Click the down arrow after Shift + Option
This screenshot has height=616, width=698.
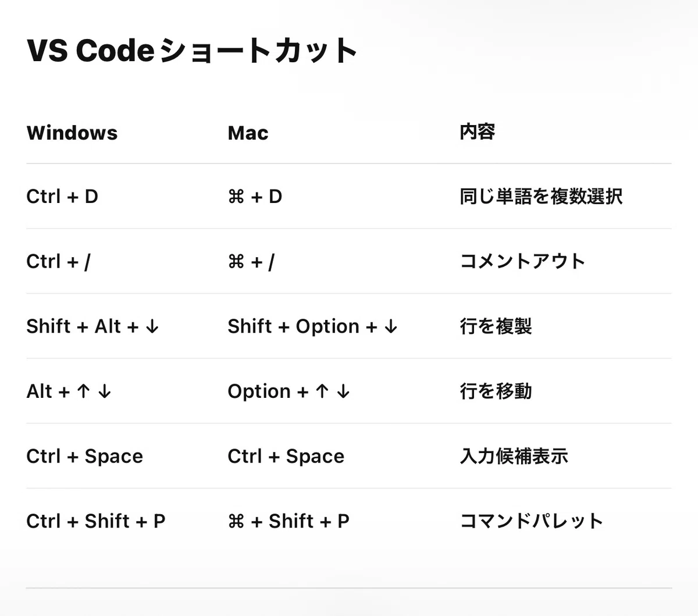[x=391, y=327]
